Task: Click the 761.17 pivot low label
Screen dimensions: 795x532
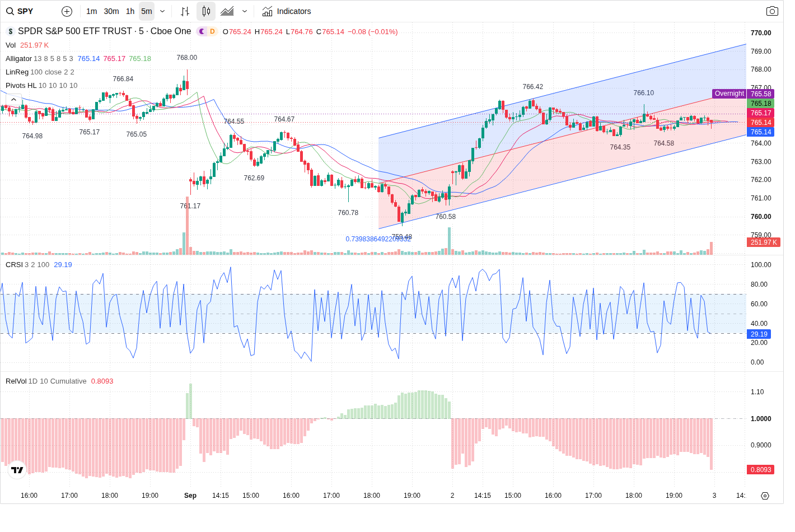Action: click(190, 206)
